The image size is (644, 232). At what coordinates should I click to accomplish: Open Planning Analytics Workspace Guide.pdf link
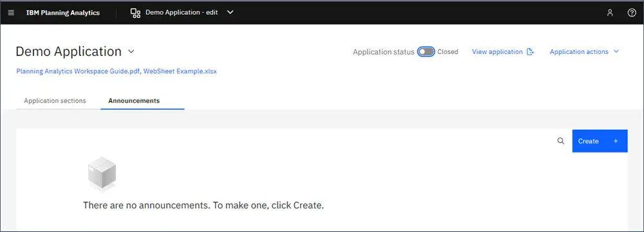point(78,71)
